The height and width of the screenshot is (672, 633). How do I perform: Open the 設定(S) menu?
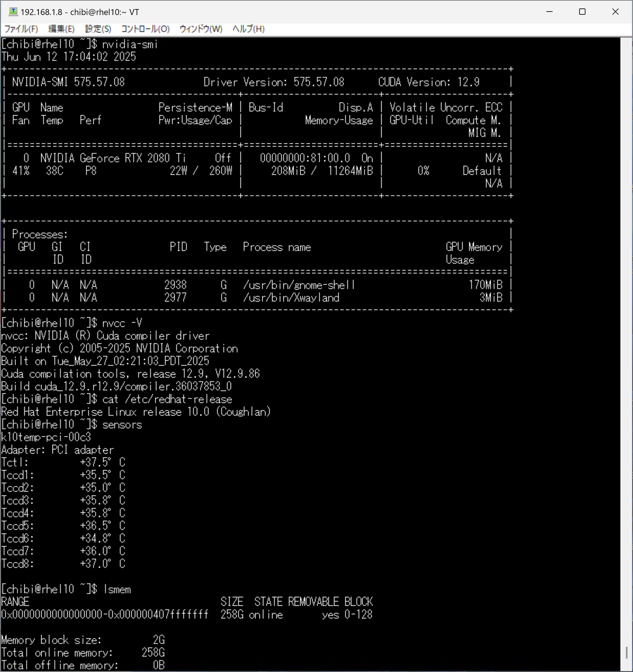[98, 29]
